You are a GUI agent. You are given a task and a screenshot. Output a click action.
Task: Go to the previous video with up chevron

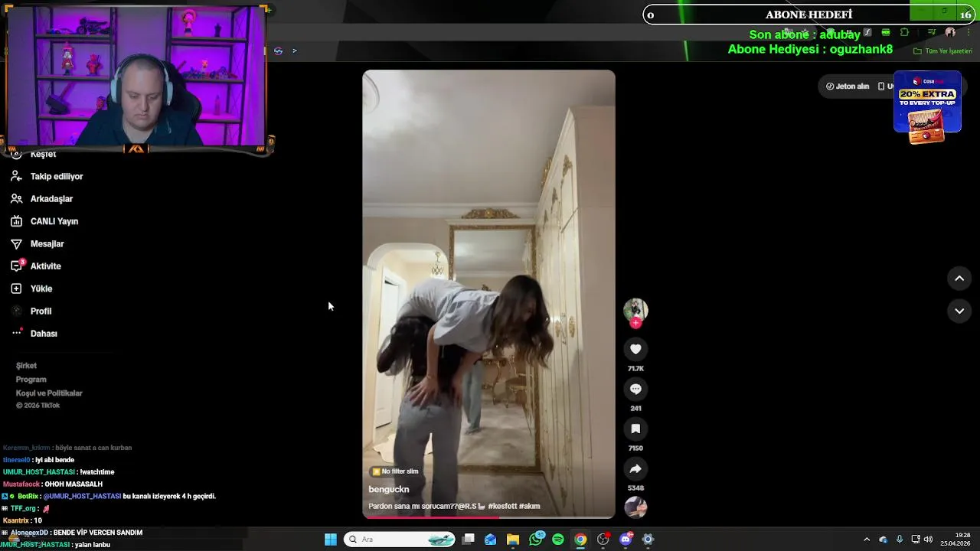[x=959, y=279]
